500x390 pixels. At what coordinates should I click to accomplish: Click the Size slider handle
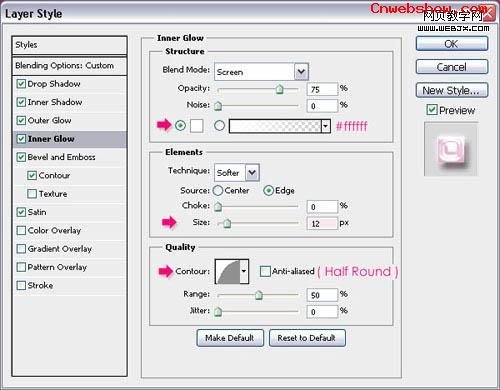pyautogui.click(x=227, y=223)
